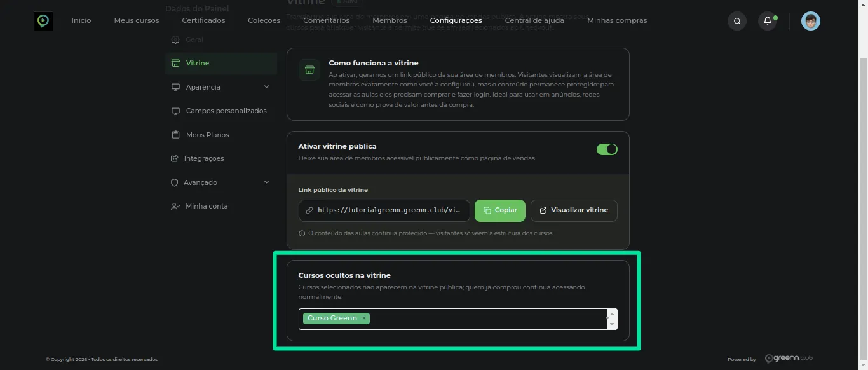The image size is (868, 370).
Task: Open Comentários menu
Action: [327, 21]
